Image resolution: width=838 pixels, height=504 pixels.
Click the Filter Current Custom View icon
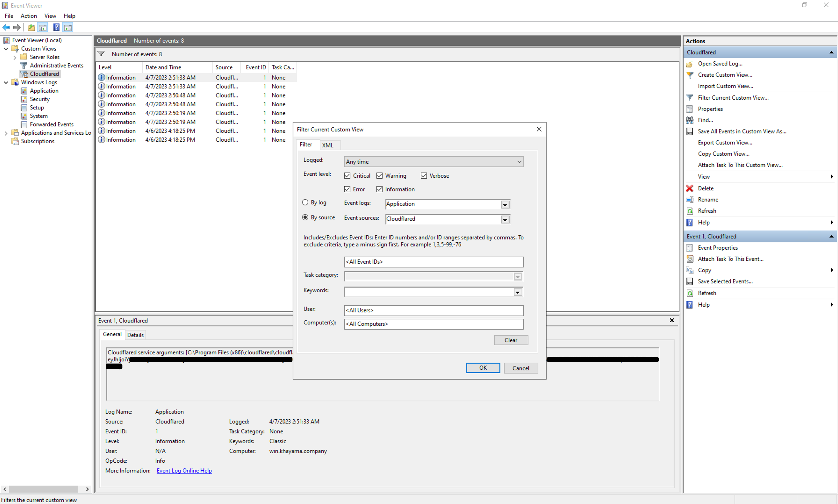pyautogui.click(x=690, y=97)
